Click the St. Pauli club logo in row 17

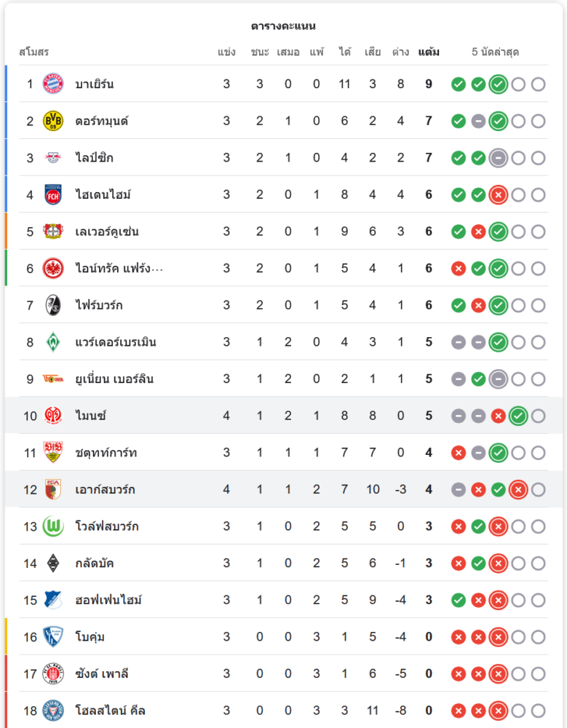(53, 673)
